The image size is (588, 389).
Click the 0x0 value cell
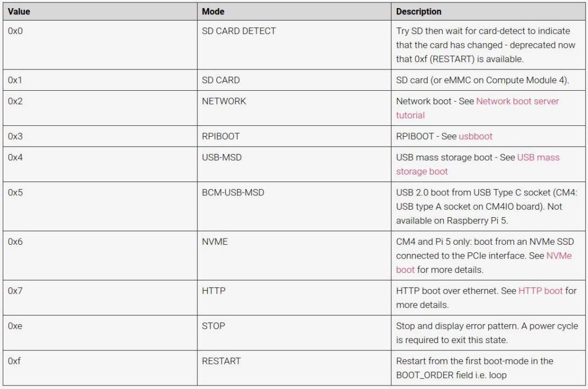(x=100, y=45)
